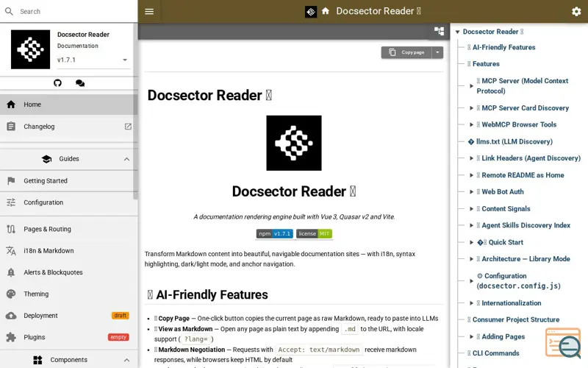The height and width of the screenshot is (368, 588).
Task: Open the chat discussion icon
Action: [x=80, y=83]
